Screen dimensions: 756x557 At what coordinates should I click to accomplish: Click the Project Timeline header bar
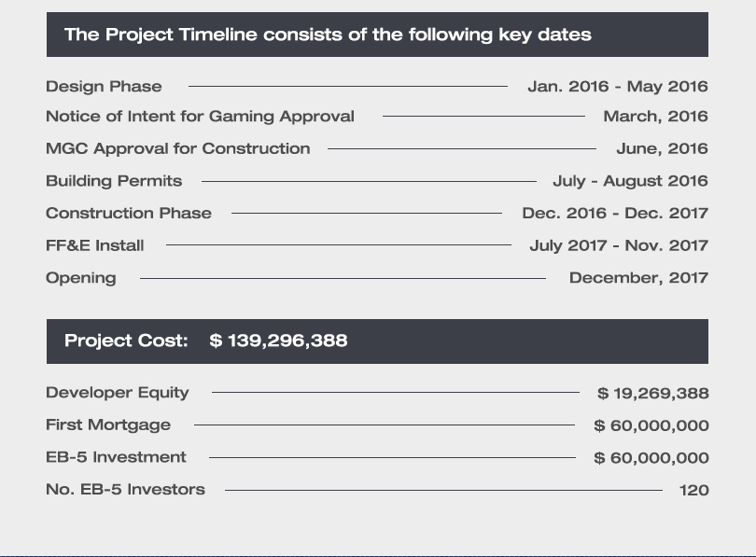tap(377, 35)
